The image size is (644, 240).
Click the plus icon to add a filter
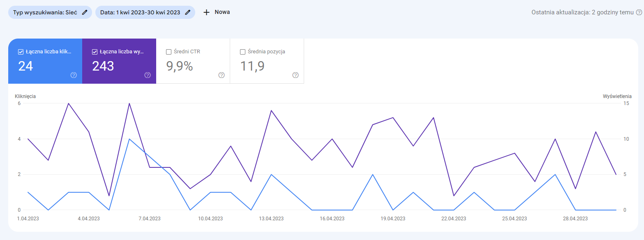tap(206, 12)
